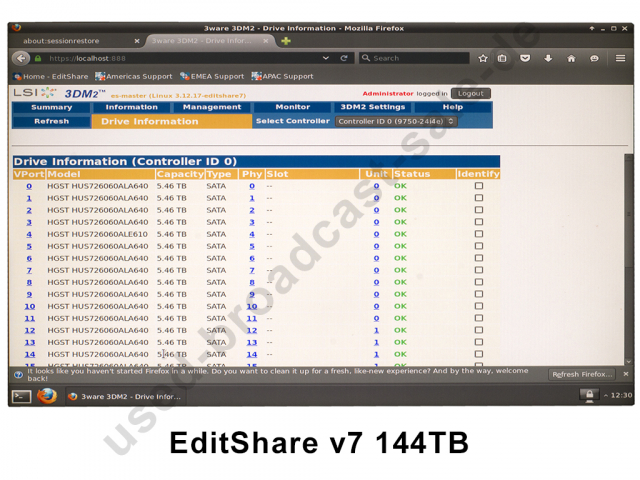Open the Firefox hamburger menu
Viewport: 640px width, 480px height.
(620, 59)
